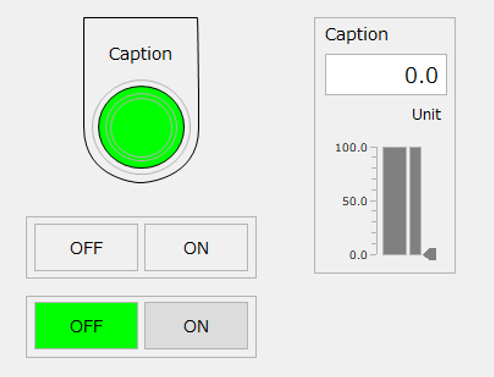Click the wide gray bar of the meter
The height and width of the screenshot is (377, 494).
point(395,201)
